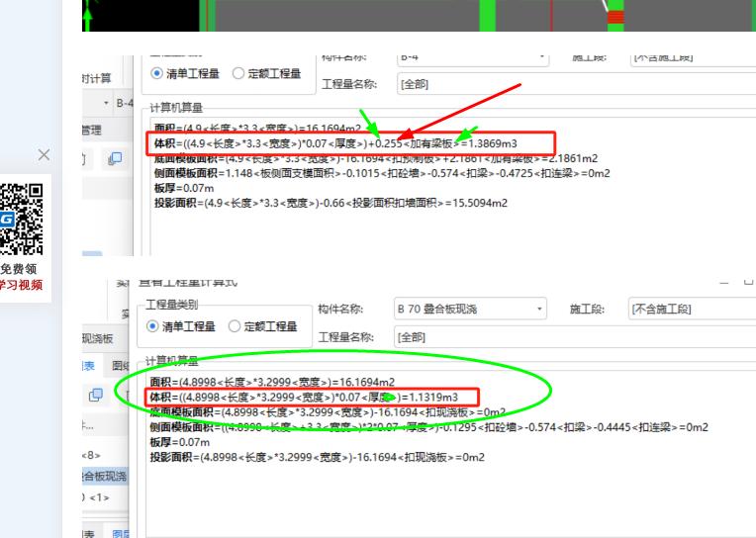Image resolution: width=756 pixels, height=538 pixels.
Task: Click the lower 板厚=0.07m line
Action: pos(180,442)
